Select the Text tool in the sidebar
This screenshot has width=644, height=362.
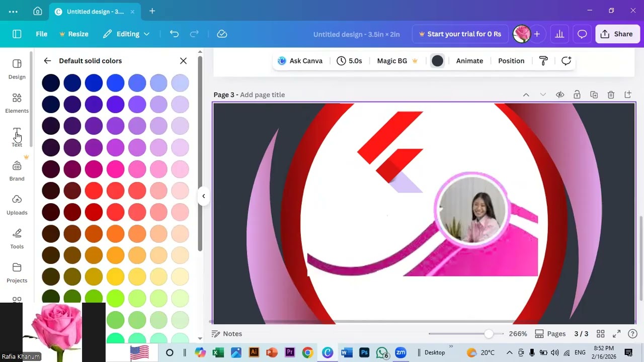17,137
